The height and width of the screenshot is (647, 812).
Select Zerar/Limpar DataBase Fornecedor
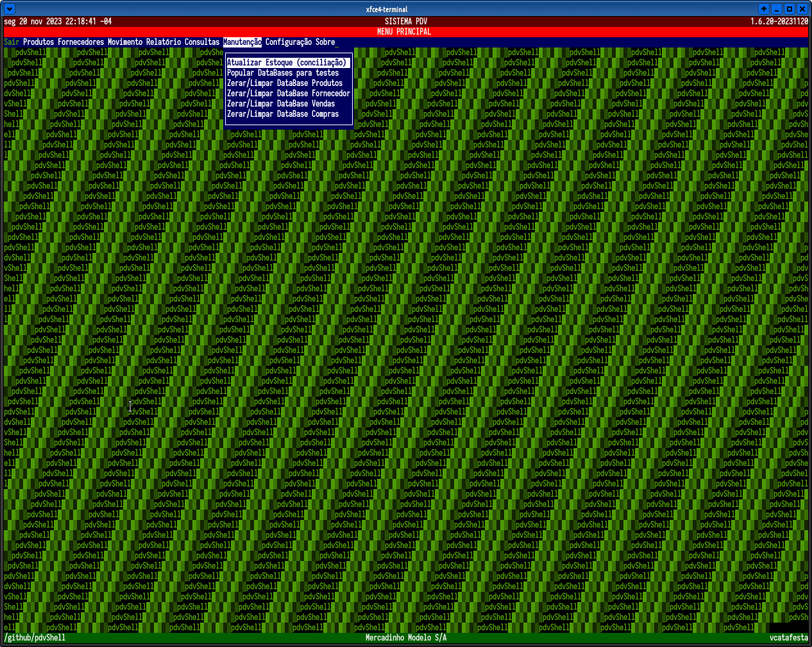[x=289, y=93]
